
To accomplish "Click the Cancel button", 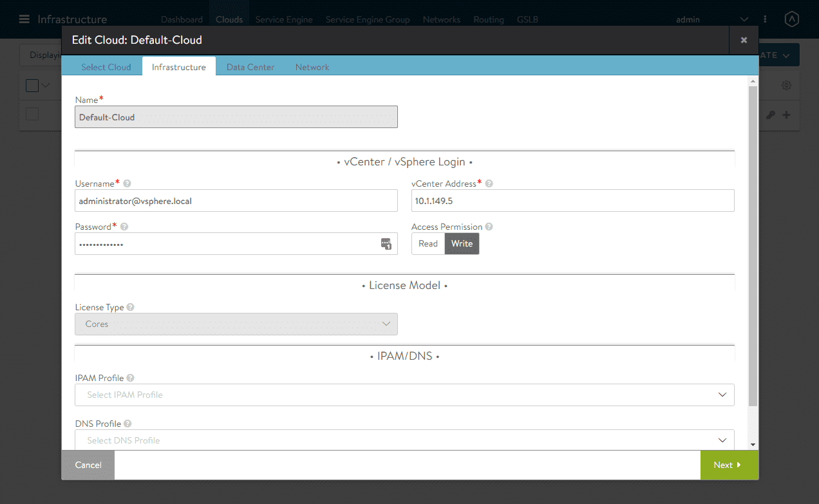I will (x=88, y=465).
